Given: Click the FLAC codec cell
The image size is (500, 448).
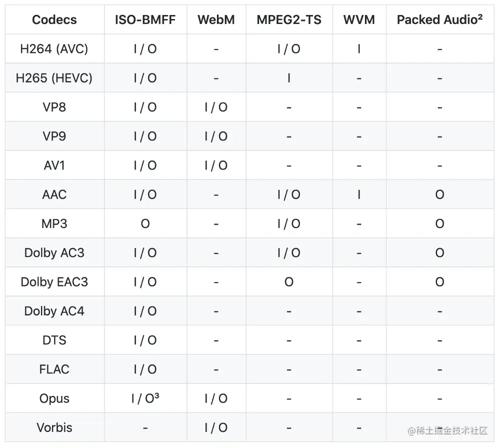Looking at the screenshot, I should pos(54,369).
